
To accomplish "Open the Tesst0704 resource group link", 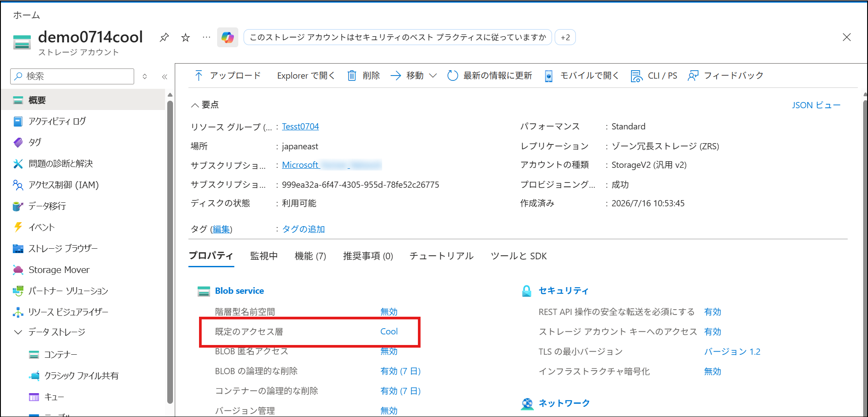I will coord(301,126).
